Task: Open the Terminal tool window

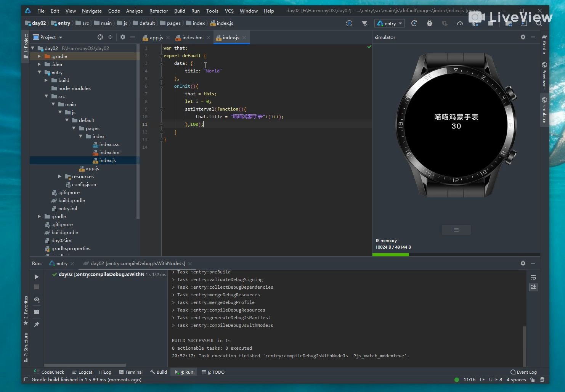Action: point(131,372)
